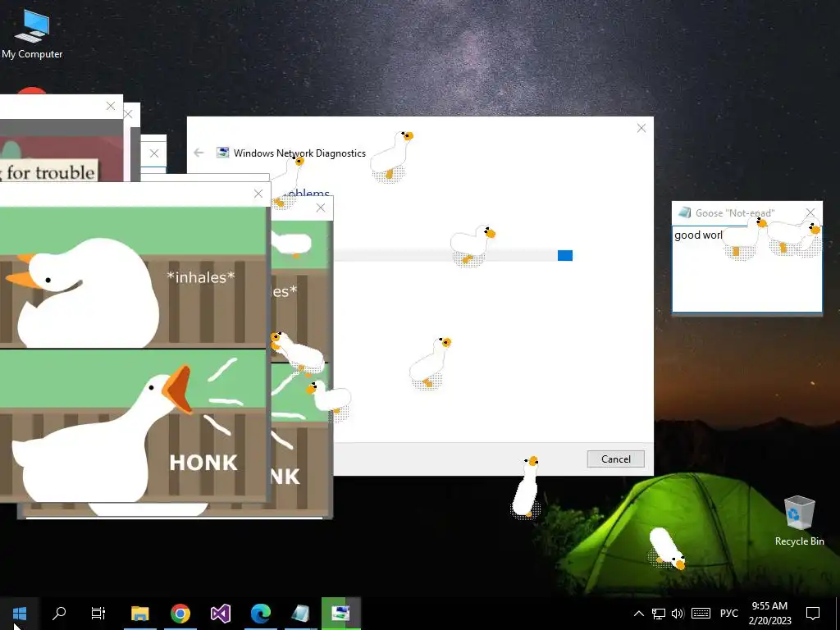Open the notification action center
This screenshot has width=840, height=630.
tap(813, 614)
